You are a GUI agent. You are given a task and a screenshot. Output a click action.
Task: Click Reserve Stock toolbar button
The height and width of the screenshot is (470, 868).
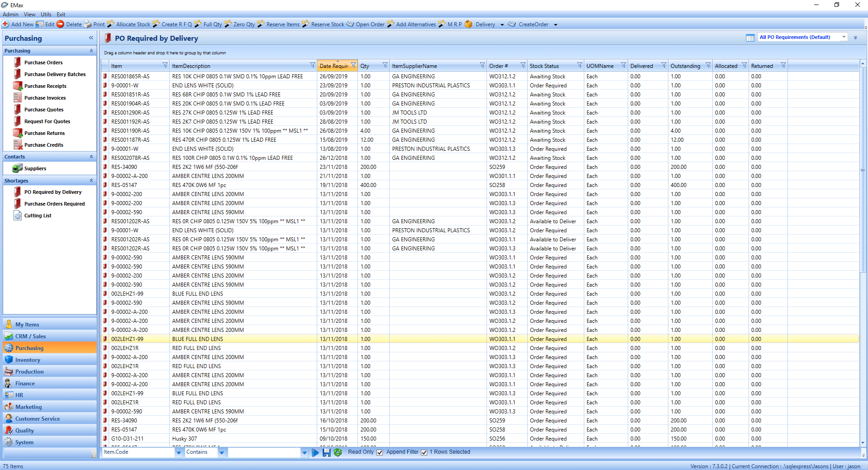pyautogui.click(x=323, y=24)
